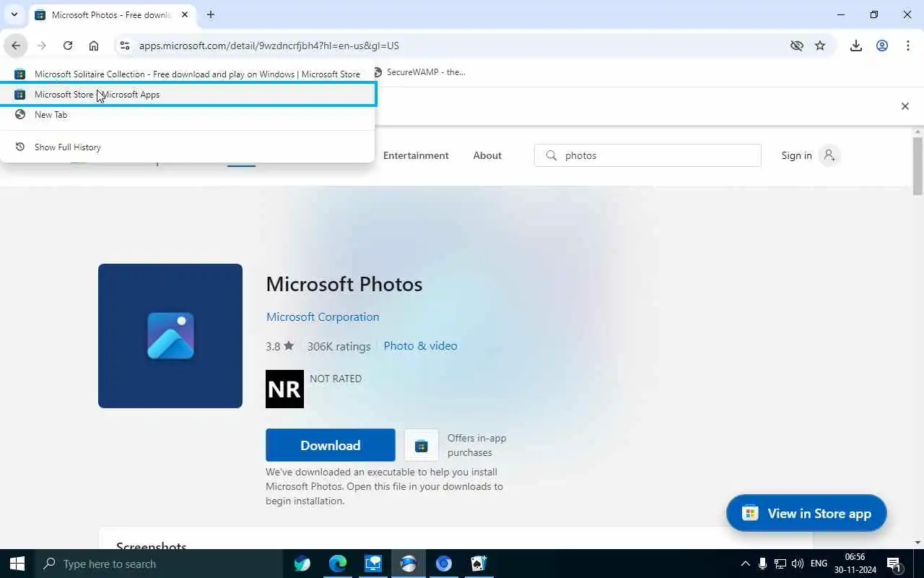Screen dimensions: 924x578
Task: Choose Microsoft Solitaire Collection history entry
Action: [188, 74]
